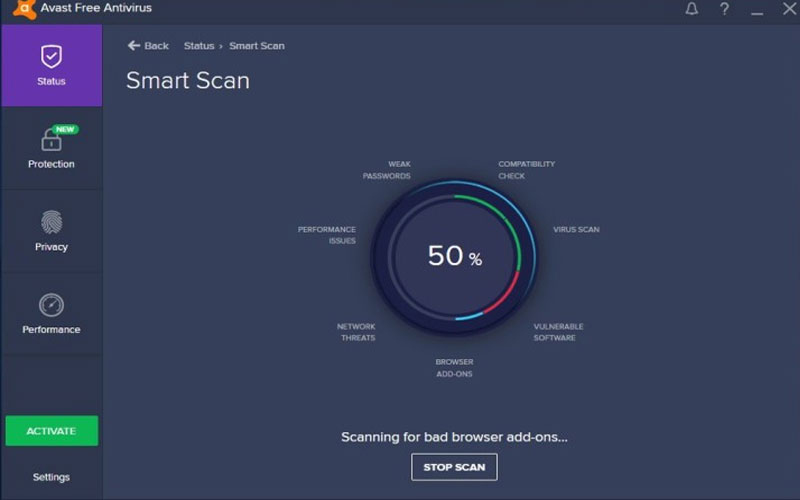
Task: Click the WEAK PASSWORDS label
Action: coord(387,170)
